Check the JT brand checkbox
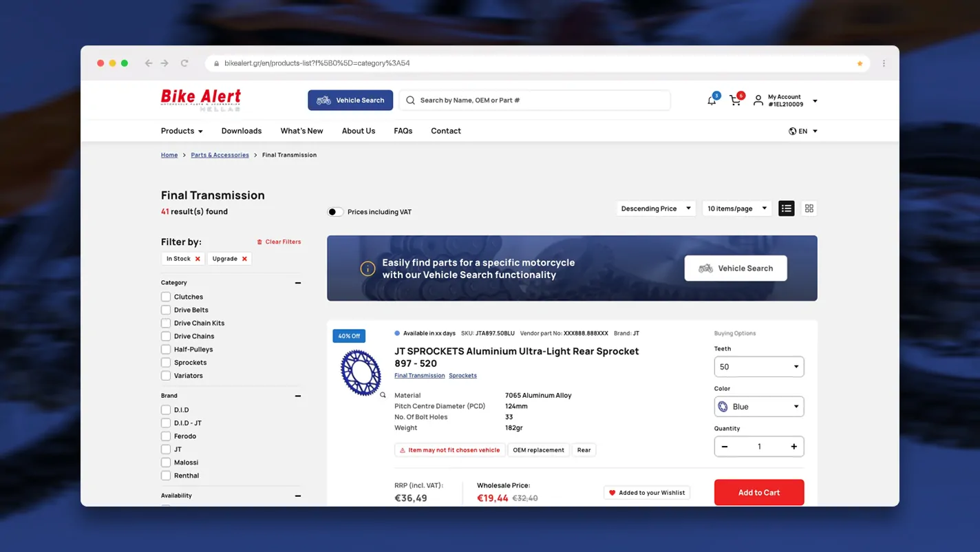 (x=166, y=449)
